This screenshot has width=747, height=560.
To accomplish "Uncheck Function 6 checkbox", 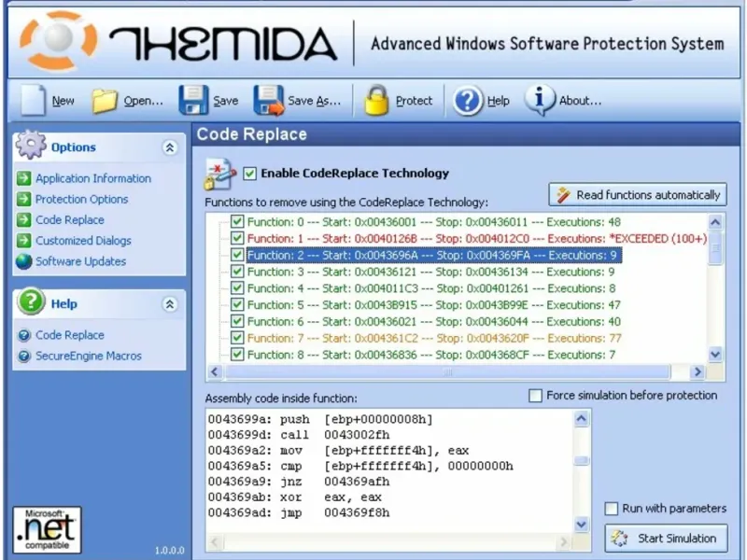I will 237,321.
